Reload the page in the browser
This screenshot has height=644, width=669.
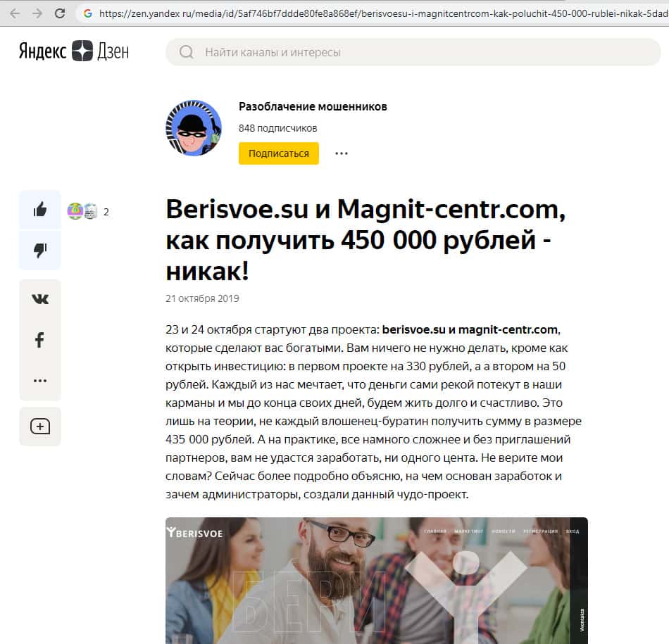(x=60, y=13)
